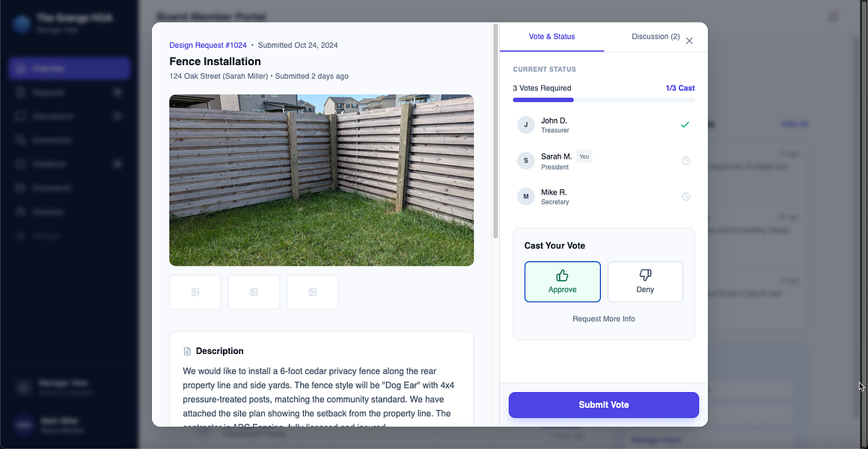Viewport: 868px width, 449px height.
Task: Open the second image thumbnail placeholder
Action: click(x=254, y=292)
